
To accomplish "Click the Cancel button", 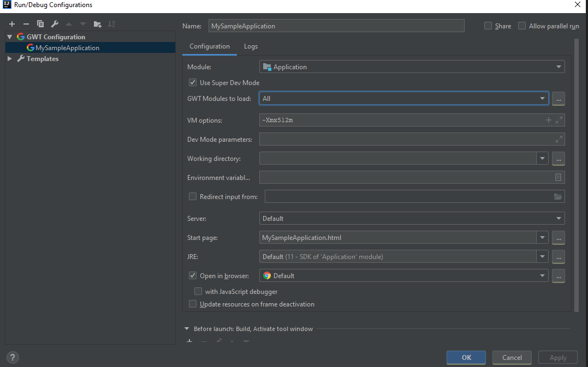I will tap(512, 358).
